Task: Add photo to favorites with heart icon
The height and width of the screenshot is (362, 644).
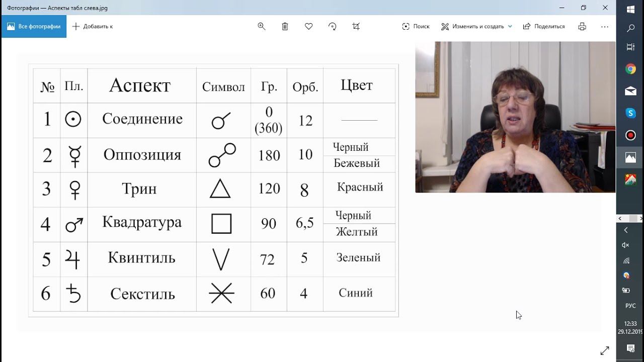Action: pos(309,27)
